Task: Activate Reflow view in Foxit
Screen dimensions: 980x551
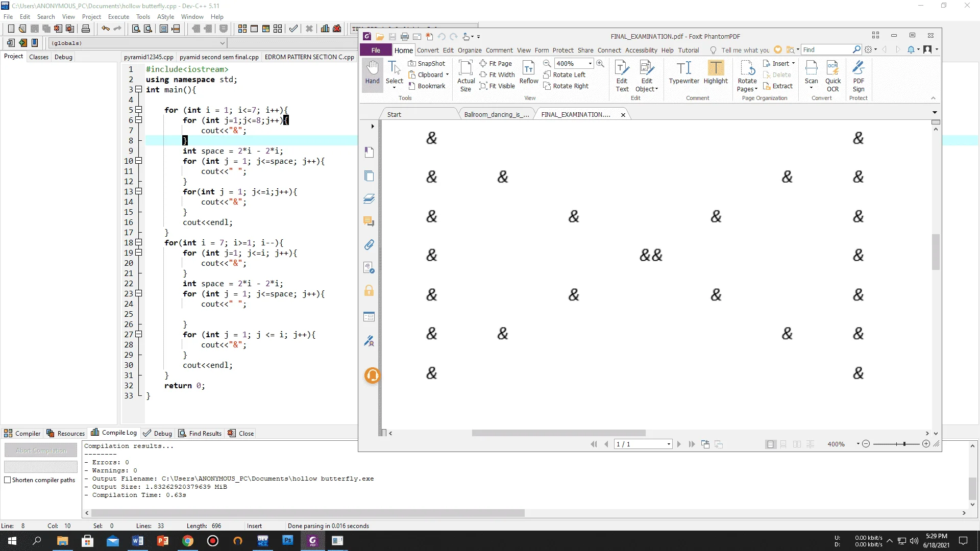Action: pos(529,72)
